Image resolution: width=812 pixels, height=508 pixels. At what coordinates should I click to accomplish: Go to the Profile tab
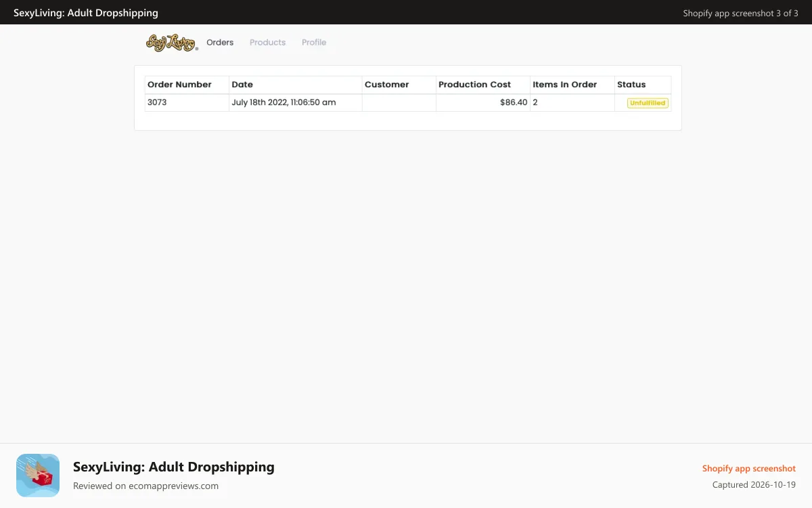point(314,42)
